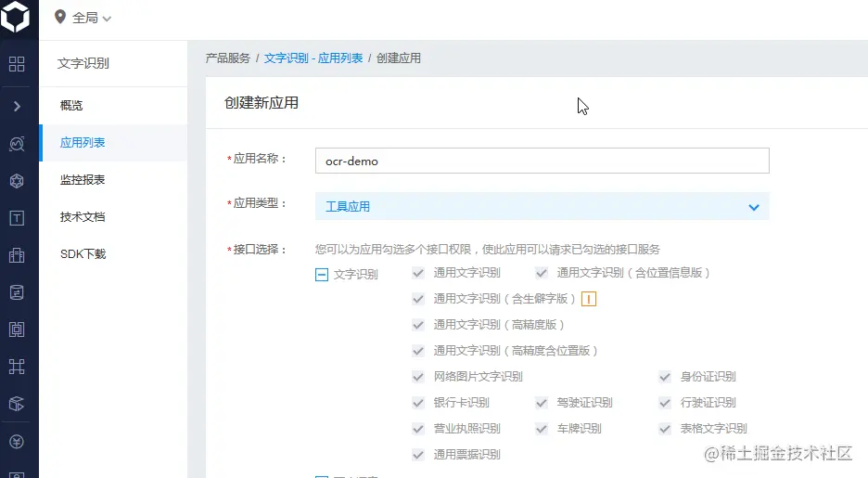Toggle the 表格文字识别 checkbox
Image resolution: width=868 pixels, height=478 pixels.
tap(665, 429)
